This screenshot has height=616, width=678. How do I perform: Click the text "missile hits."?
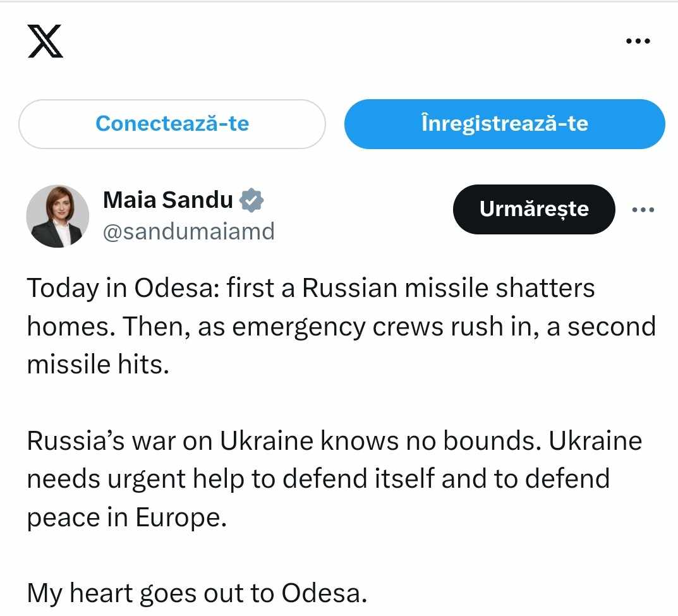click(x=98, y=365)
